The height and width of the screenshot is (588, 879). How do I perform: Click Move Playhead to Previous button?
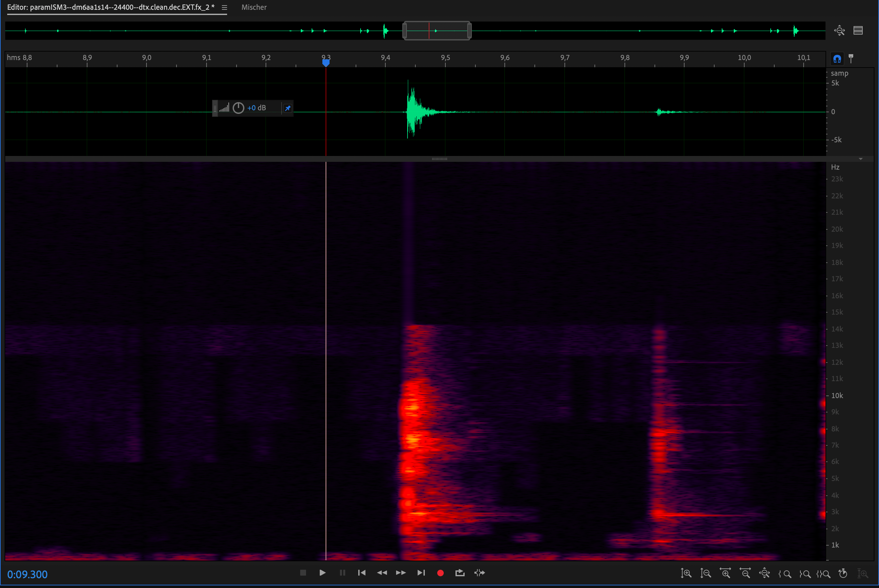pos(362,573)
